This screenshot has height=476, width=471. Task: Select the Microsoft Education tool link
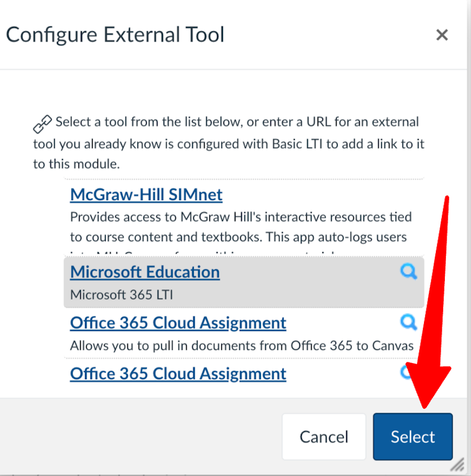145,272
